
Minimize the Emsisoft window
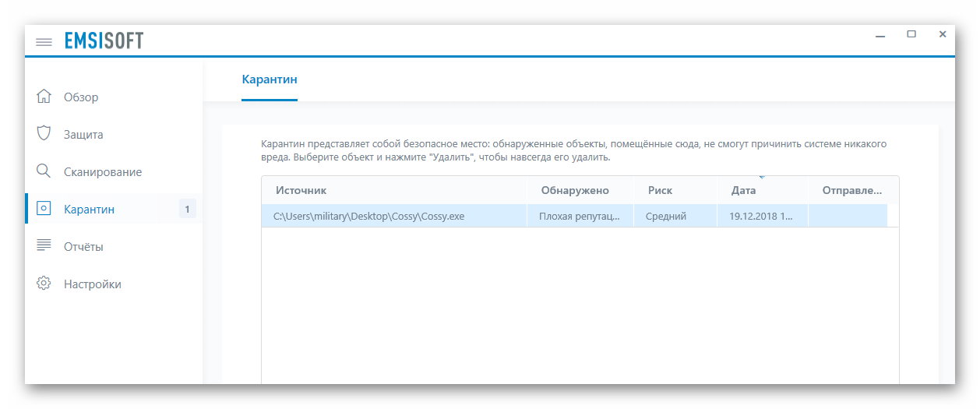[x=880, y=35]
